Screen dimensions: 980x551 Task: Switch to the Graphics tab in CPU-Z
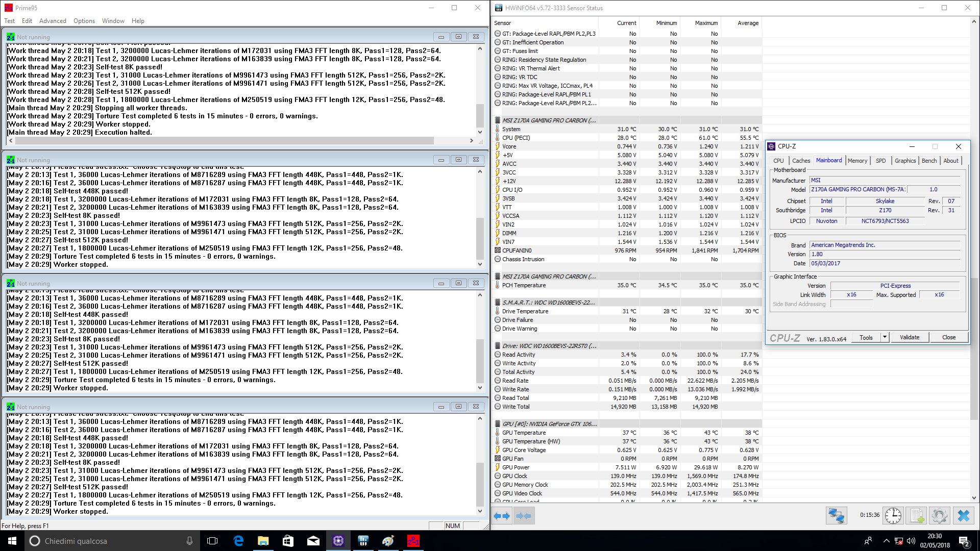[x=905, y=161]
